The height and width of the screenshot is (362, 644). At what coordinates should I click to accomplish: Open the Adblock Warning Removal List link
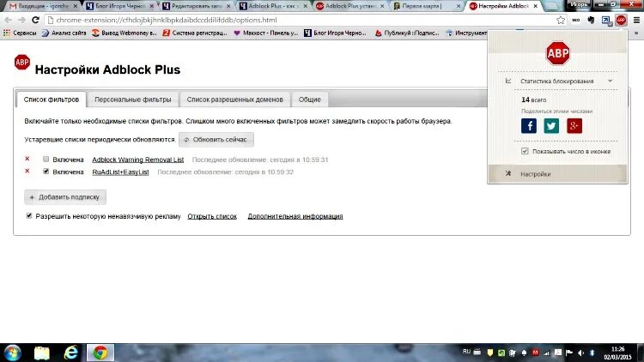138,160
